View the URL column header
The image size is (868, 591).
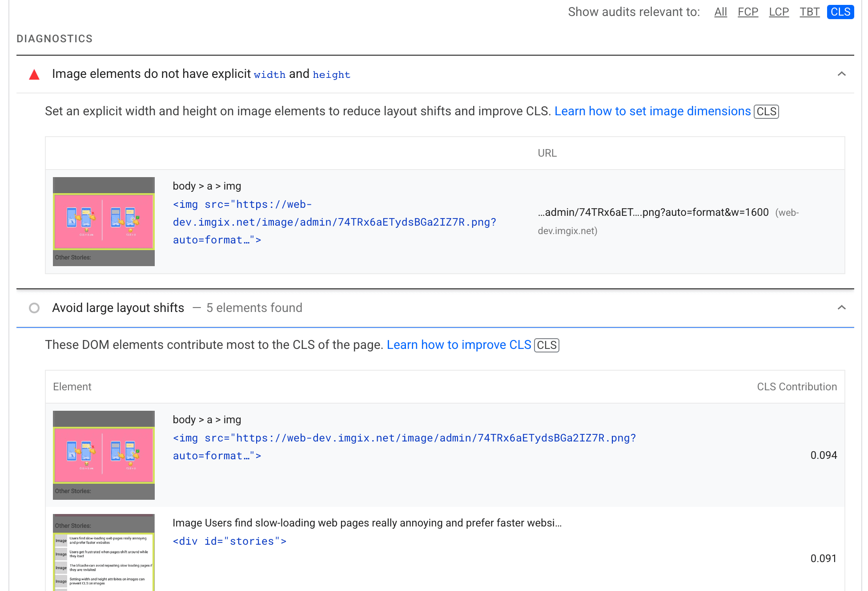[x=546, y=153]
